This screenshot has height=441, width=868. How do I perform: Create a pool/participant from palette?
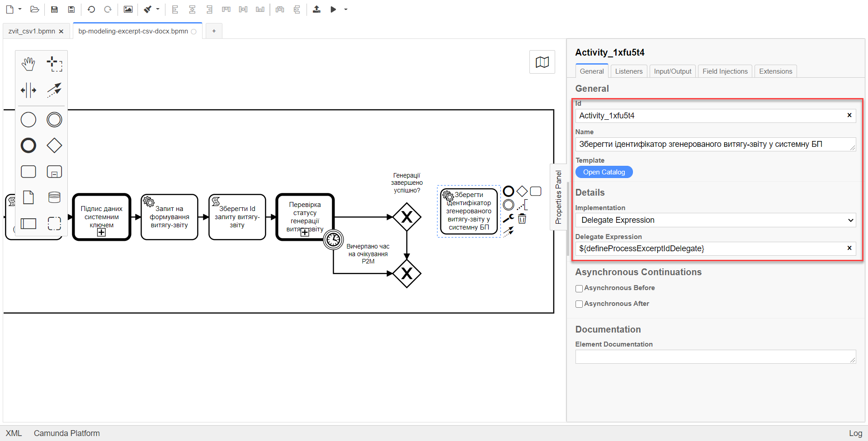coord(28,223)
